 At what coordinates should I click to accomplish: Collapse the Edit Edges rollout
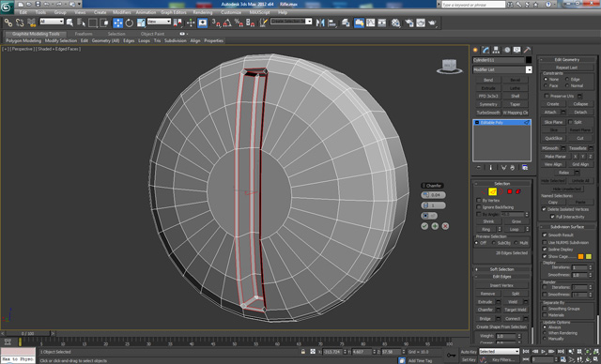click(502, 277)
